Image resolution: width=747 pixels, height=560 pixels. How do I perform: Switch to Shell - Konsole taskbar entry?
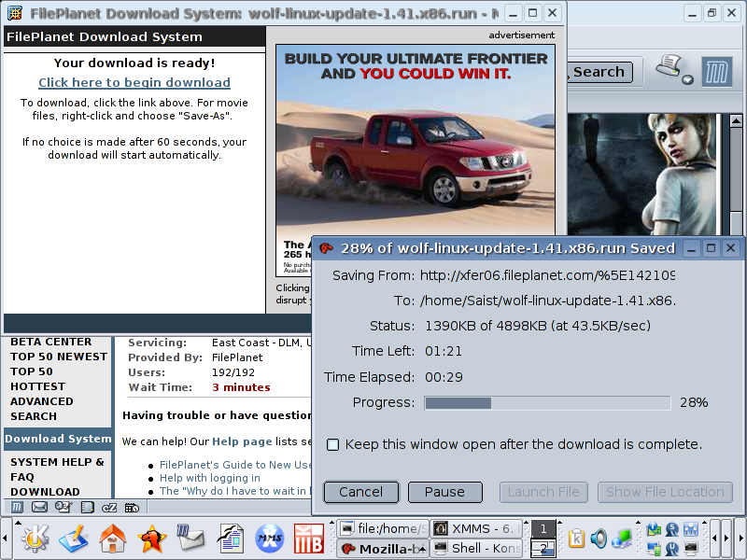(476, 549)
